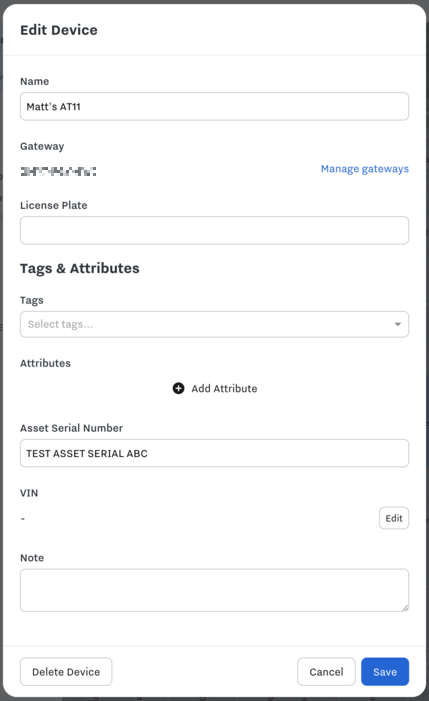Click the 'Add Attribute' text label
This screenshot has height=701, width=429.
point(224,389)
